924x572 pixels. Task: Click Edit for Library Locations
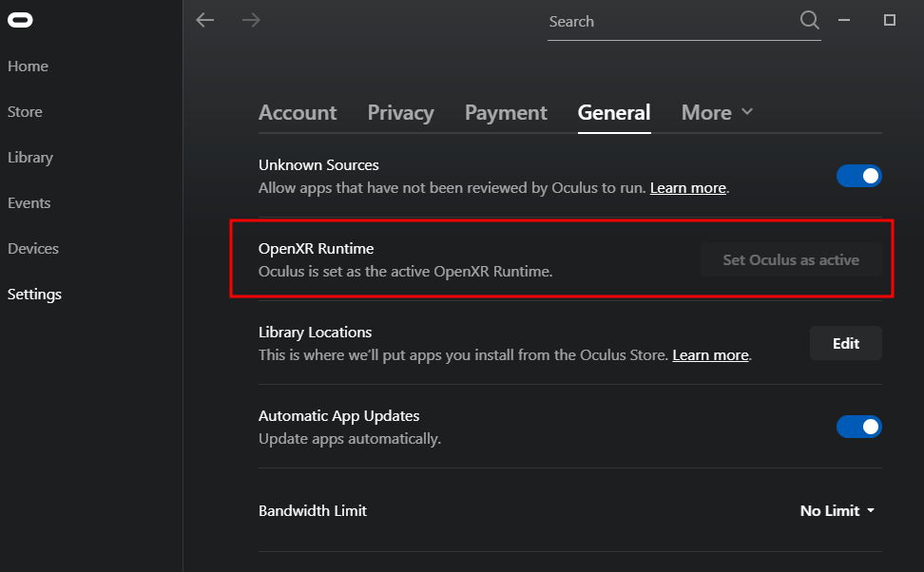[845, 343]
